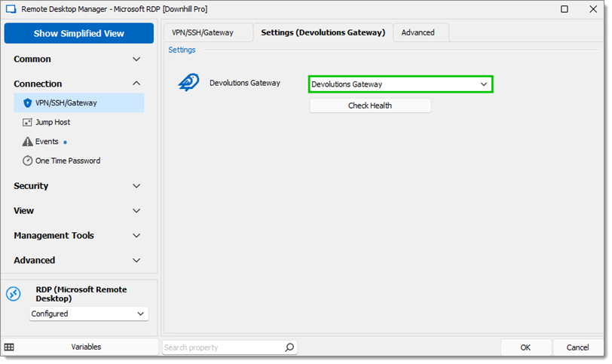
Task: Click the RDP Microsoft Remote Desktop icon
Action: point(14,294)
